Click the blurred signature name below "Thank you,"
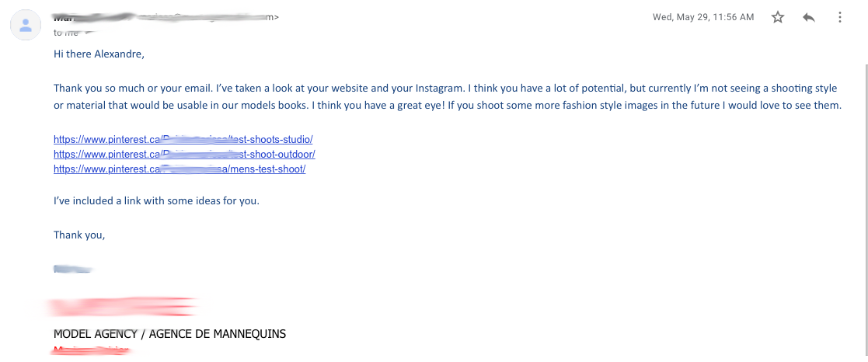The image size is (868, 362). pyautogui.click(x=72, y=269)
